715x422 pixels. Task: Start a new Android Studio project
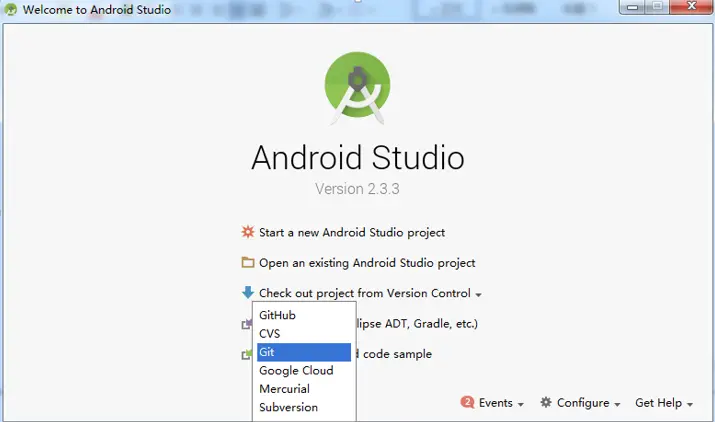pos(352,232)
